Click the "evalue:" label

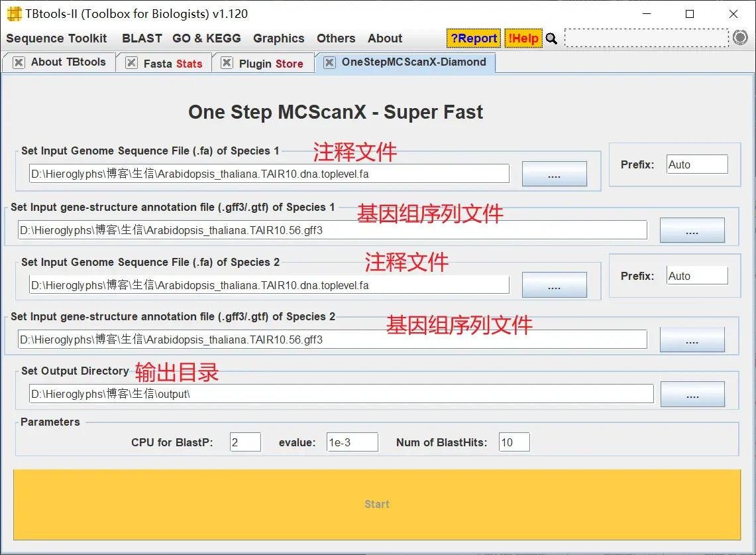(x=297, y=442)
